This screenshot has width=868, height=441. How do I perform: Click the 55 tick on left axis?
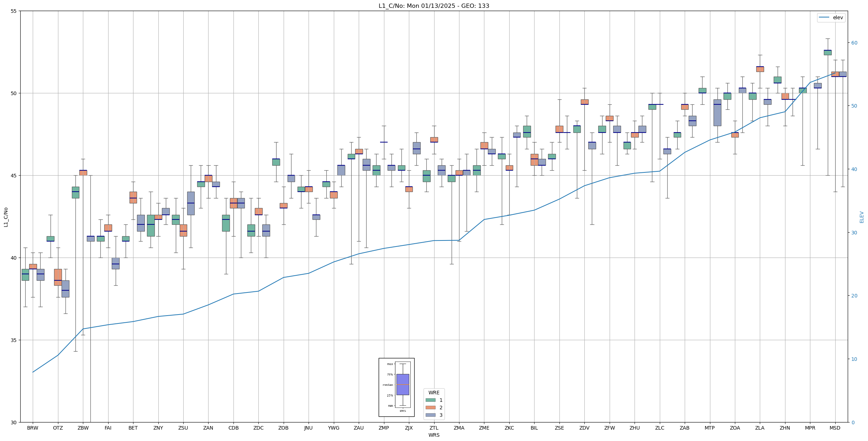coord(14,11)
